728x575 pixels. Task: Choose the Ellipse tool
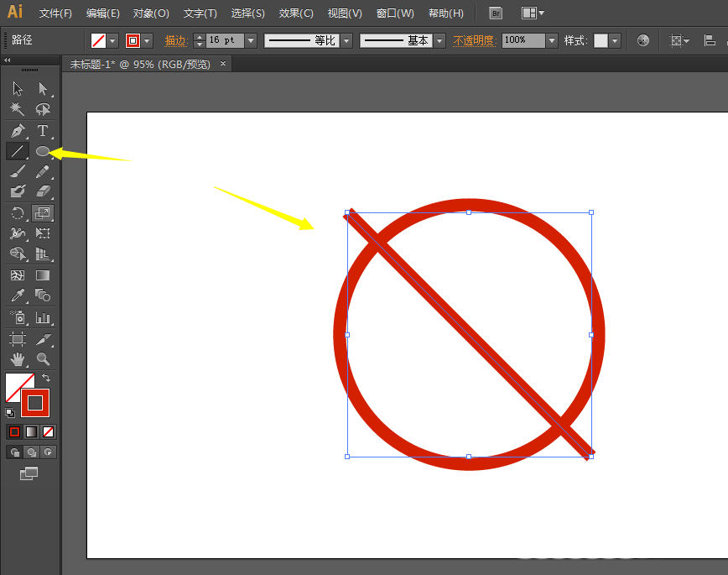[x=43, y=151]
